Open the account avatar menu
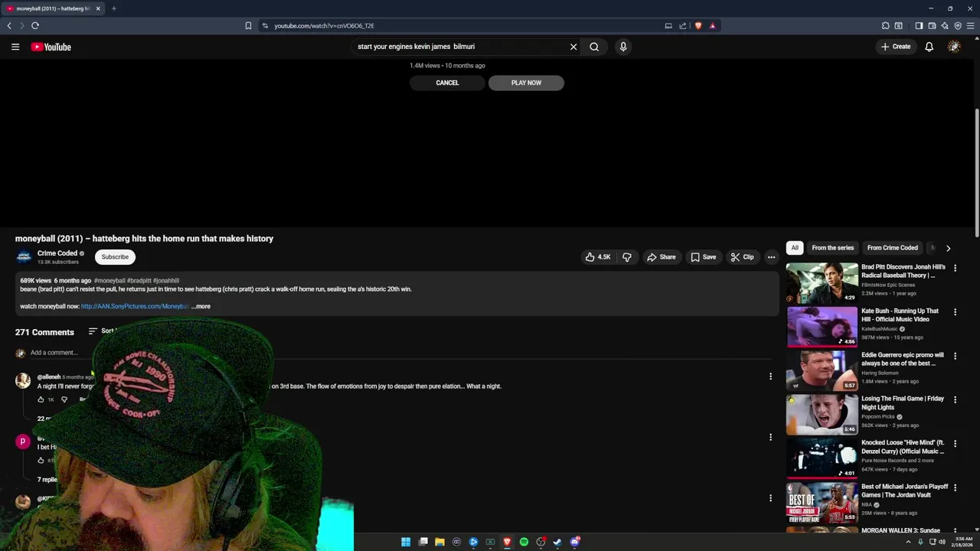The height and width of the screenshot is (551, 980). [954, 47]
